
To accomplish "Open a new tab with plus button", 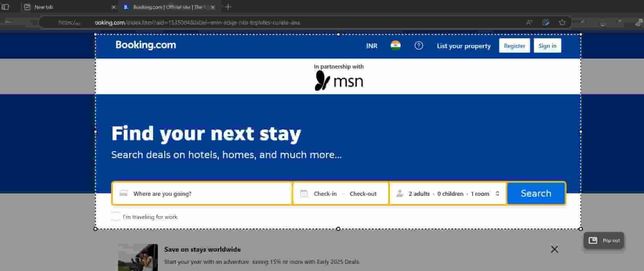I will click(x=228, y=7).
